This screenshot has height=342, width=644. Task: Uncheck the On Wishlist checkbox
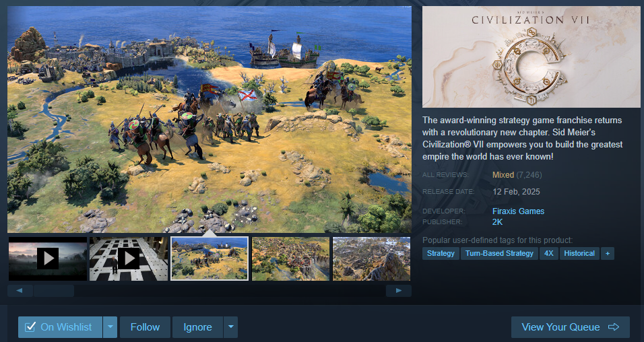[x=30, y=327]
